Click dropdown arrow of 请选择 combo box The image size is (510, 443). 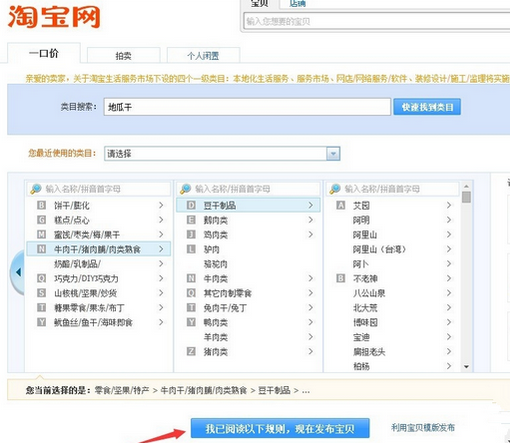[333, 154]
